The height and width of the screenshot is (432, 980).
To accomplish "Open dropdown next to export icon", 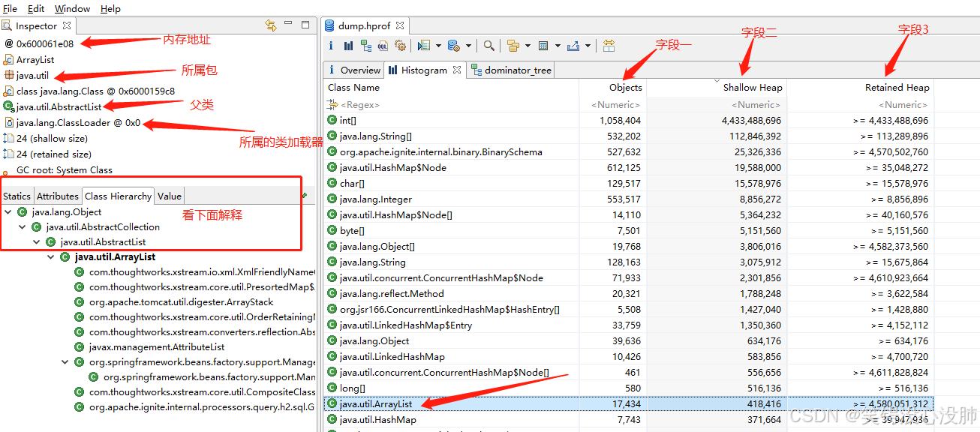I will point(588,46).
